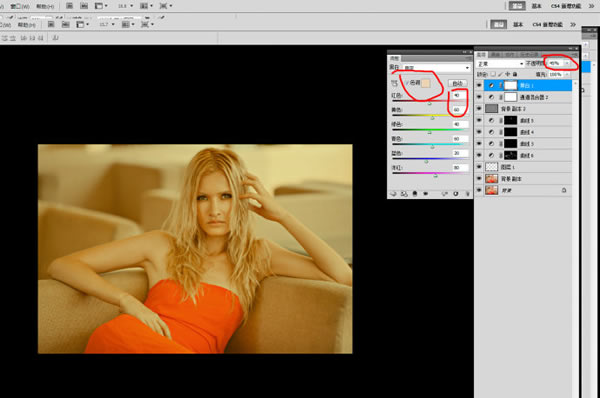Switch to the 图层 Layers tab

[481, 55]
